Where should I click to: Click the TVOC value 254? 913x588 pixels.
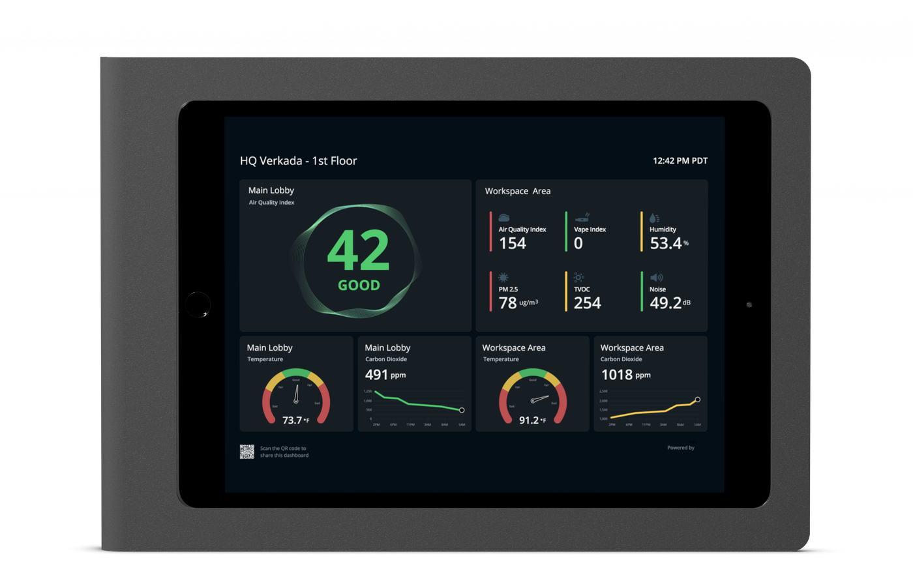tap(588, 303)
